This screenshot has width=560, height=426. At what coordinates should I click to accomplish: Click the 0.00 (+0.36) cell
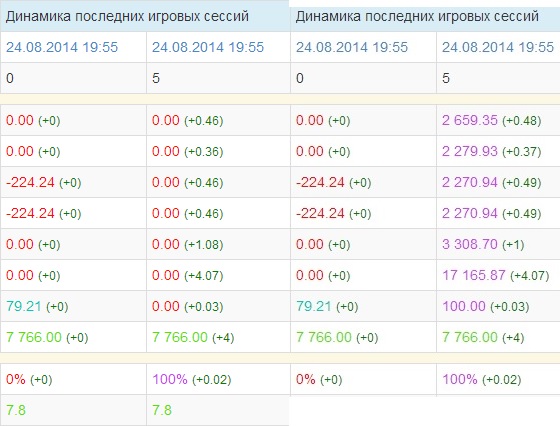(218, 151)
